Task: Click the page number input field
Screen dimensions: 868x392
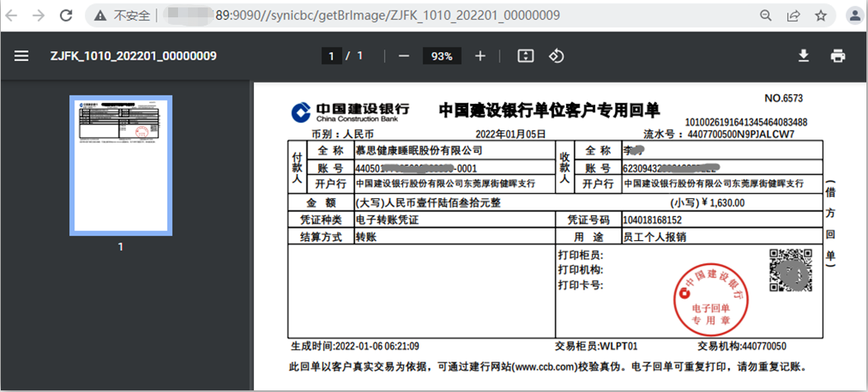Action: click(x=331, y=56)
